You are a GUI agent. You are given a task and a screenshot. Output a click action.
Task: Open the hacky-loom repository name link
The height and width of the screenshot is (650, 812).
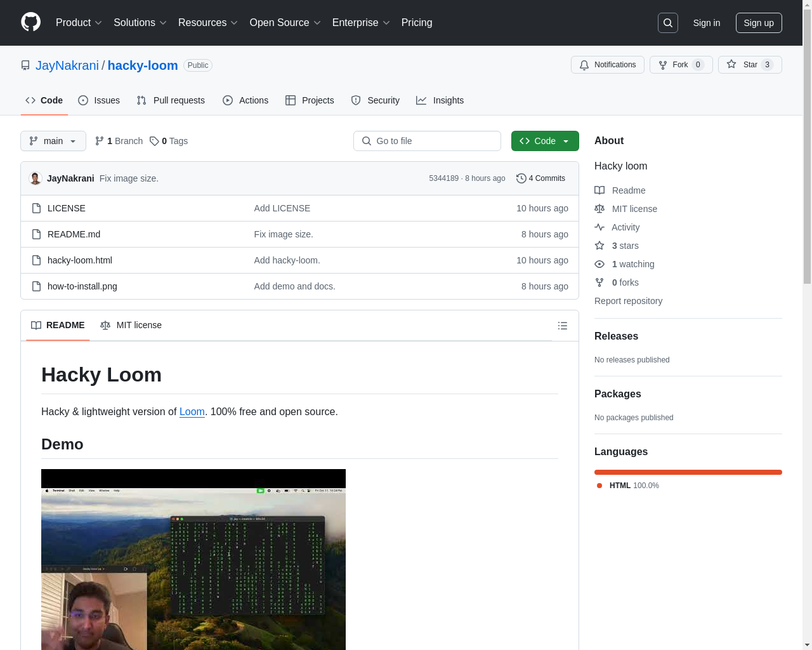pyautogui.click(x=143, y=65)
